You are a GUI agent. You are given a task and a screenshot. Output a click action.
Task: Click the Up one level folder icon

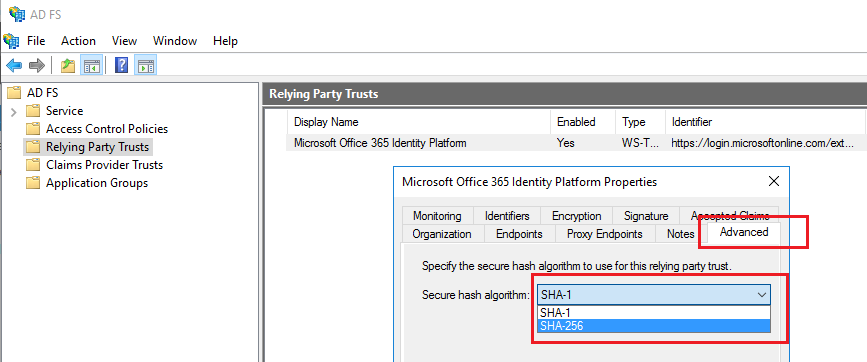(67, 66)
